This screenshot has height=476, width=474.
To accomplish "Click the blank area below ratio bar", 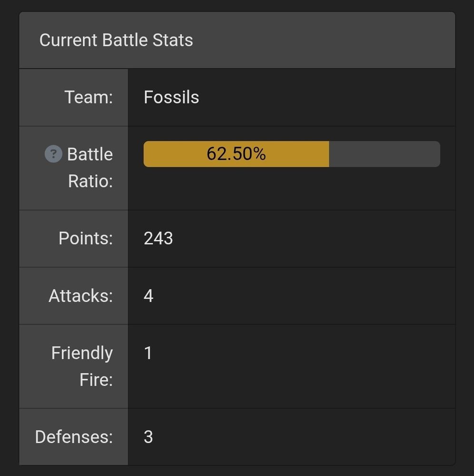I will pyautogui.click(x=291, y=189).
